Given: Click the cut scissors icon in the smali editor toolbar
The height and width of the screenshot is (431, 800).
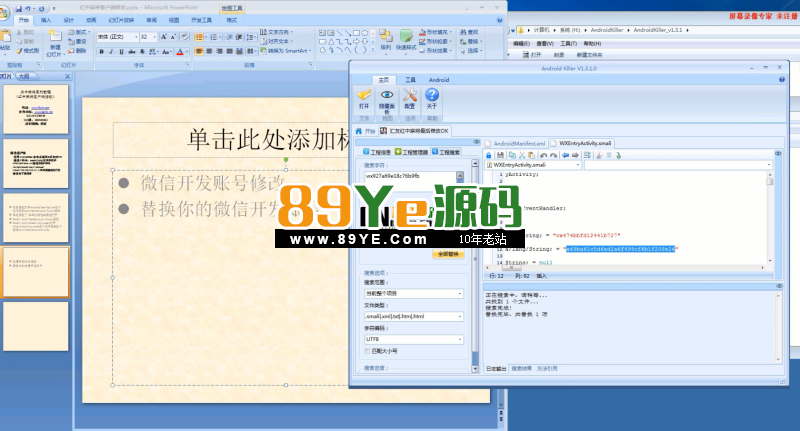Looking at the screenshot, I should (522, 155).
